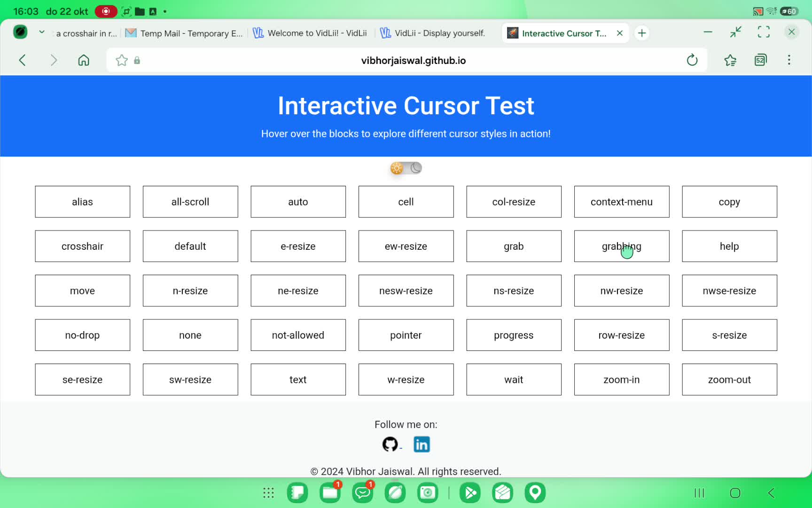Switch to the Temp Mail tab

pos(184,33)
